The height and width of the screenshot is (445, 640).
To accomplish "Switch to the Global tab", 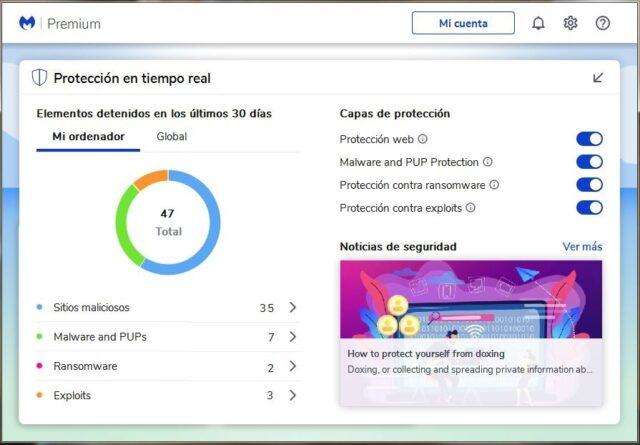I will [x=171, y=136].
